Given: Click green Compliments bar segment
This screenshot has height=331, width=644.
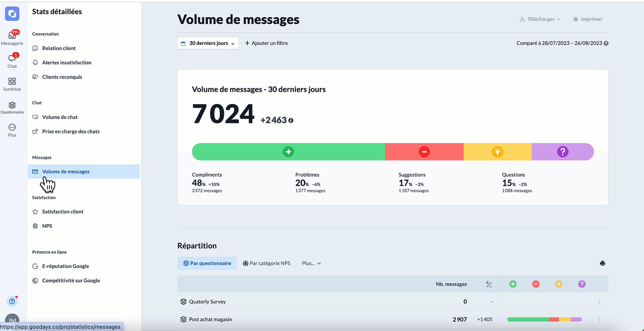Looking at the screenshot, I should pyautogui.click(x=288, y=152).
